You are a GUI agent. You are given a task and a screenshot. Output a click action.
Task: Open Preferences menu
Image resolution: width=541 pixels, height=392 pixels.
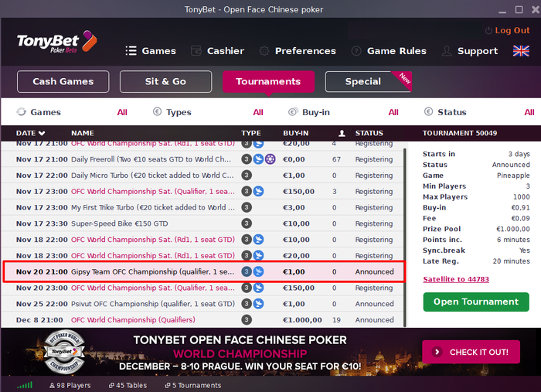(305, 51)
